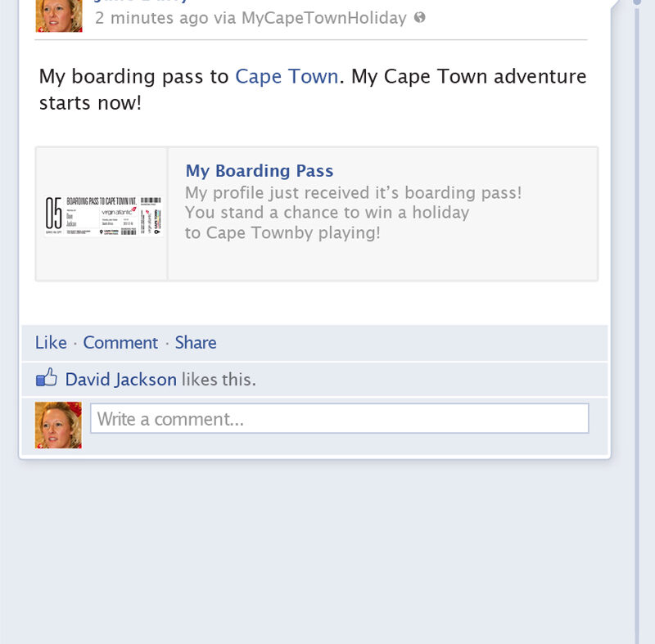Image resolution: width=655 pixels, height=644 pixels.
Task: Click the thumbs-up icon beside David Jackson
Action: coord(46,378)
